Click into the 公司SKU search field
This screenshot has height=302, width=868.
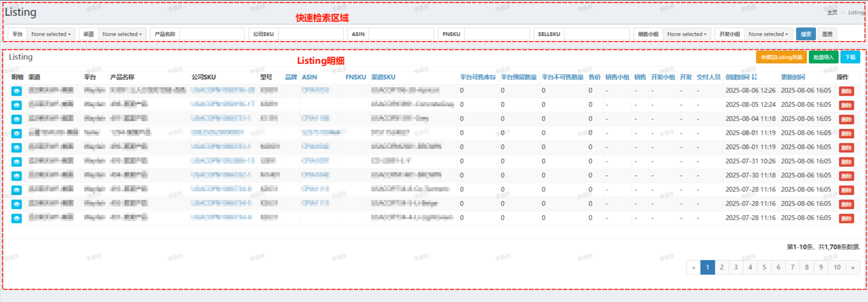(x=311, y=34)
